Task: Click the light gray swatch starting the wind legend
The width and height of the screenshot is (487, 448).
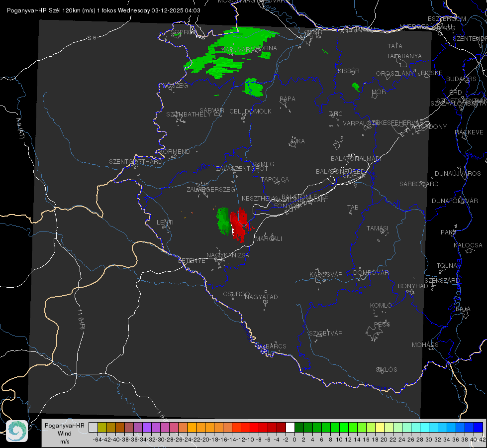Action: click(93, 427)
